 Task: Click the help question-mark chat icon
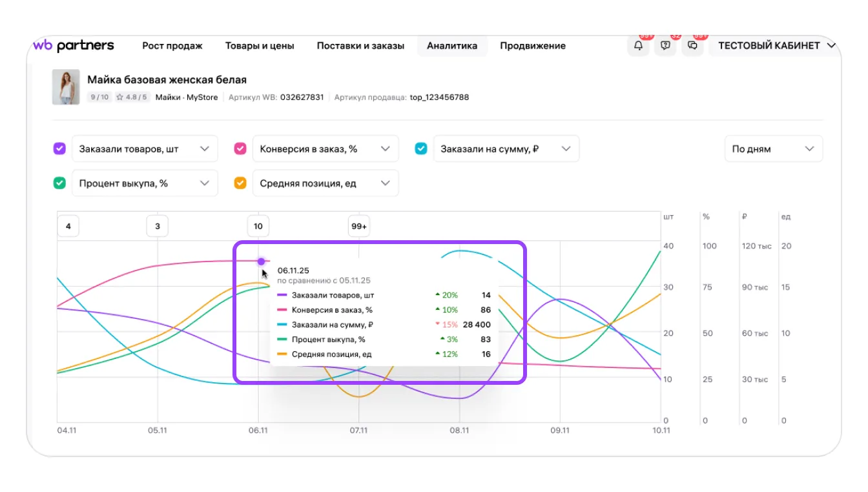pyautogui.click(x=665, y=46)
